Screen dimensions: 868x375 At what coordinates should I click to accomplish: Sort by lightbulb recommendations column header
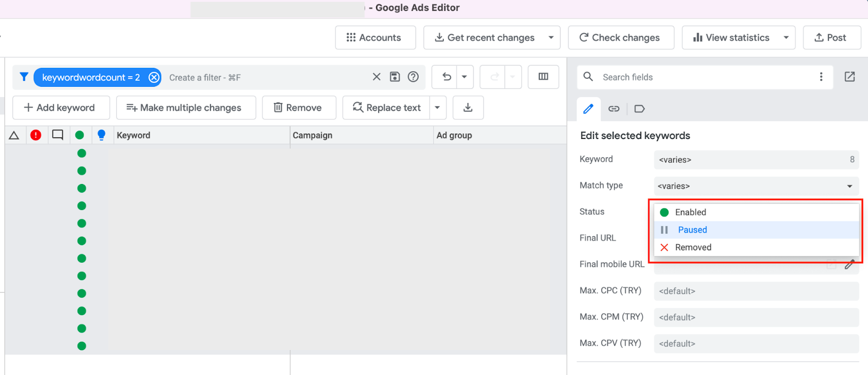point(101,135)
